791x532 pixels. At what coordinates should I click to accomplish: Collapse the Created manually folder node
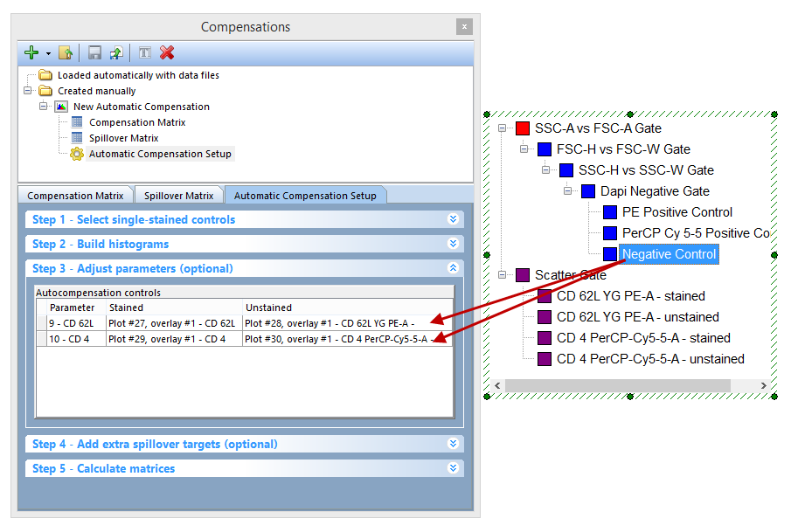tap(28, 91)
